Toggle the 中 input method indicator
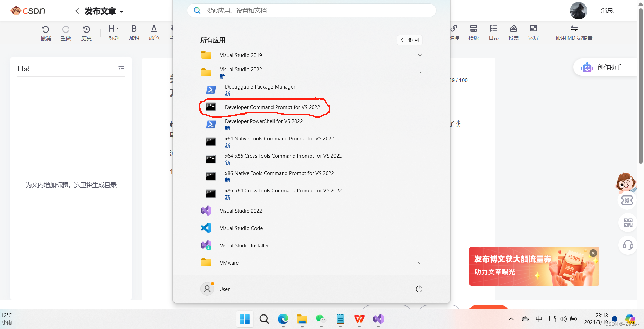 pos(539,319)
